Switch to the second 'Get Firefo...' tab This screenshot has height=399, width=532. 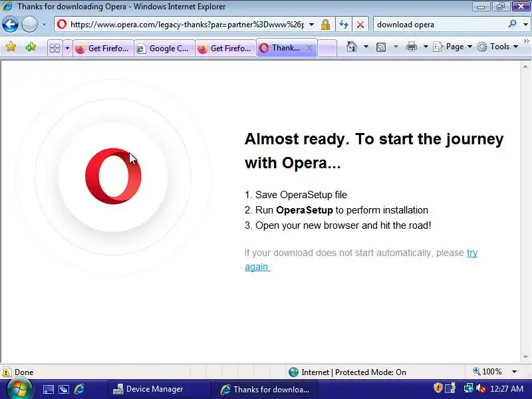(x=225, y=48)
